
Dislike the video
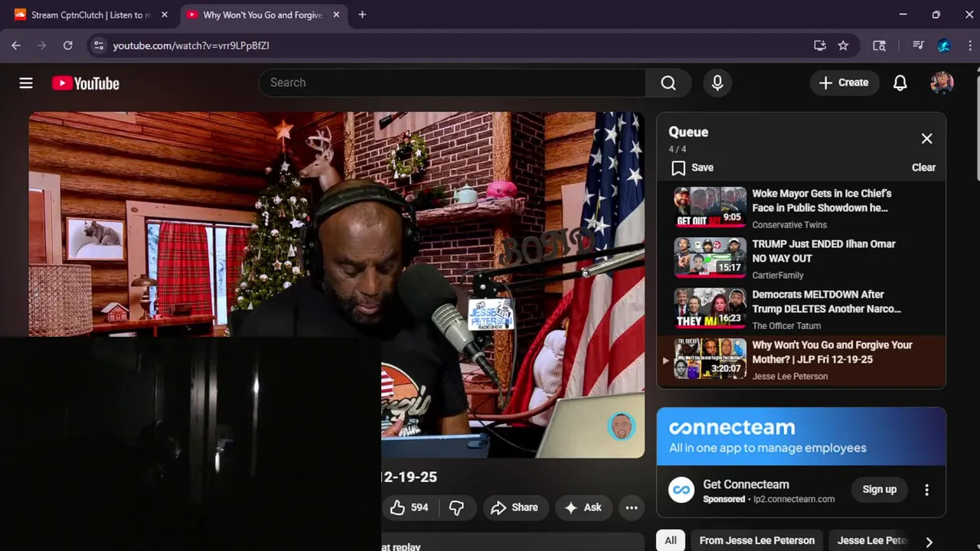457,507
